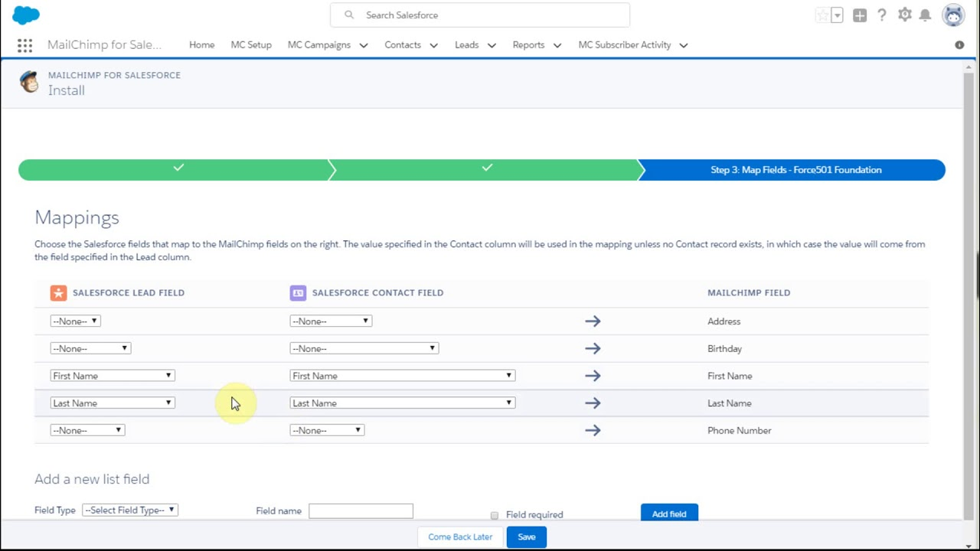
Task: Open Lead field dropdown for Birthday
Action: 90,348
